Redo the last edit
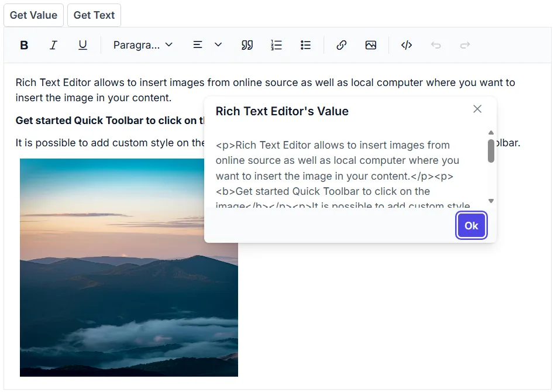554x392 pixels. (x=465, y=45)
